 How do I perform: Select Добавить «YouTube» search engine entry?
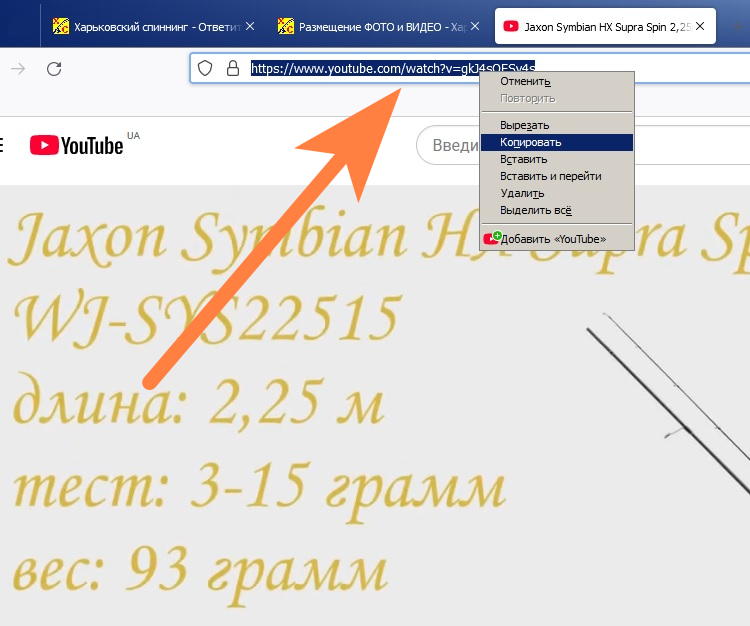click(557, 239)
